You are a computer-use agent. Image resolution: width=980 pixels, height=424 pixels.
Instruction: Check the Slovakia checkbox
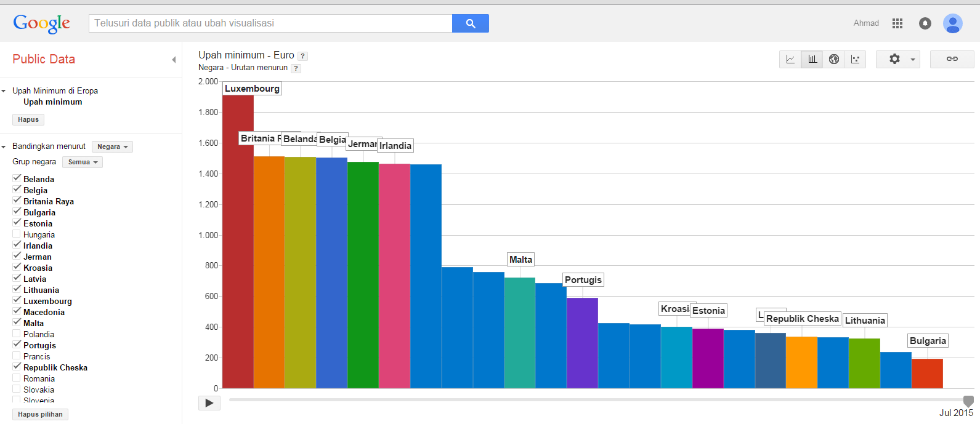(x=17, y=389)
